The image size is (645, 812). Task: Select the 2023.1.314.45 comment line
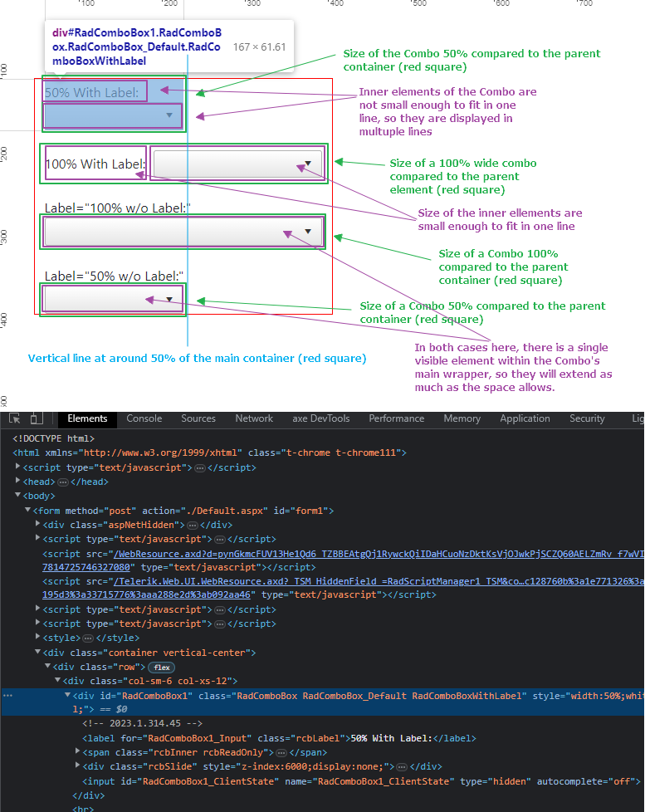point(142,723)
